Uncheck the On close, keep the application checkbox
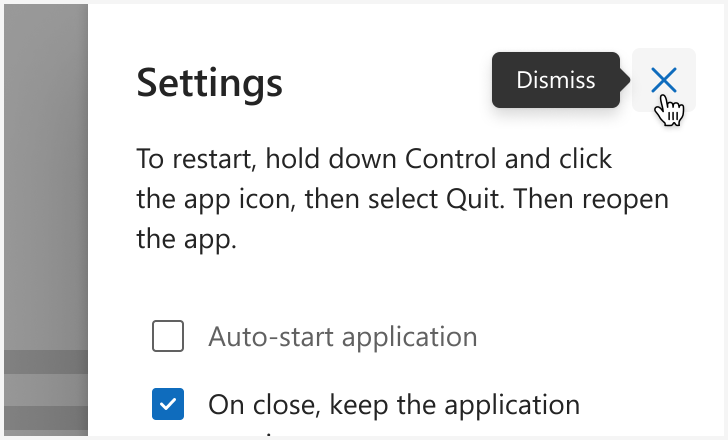 coord(168,404)
